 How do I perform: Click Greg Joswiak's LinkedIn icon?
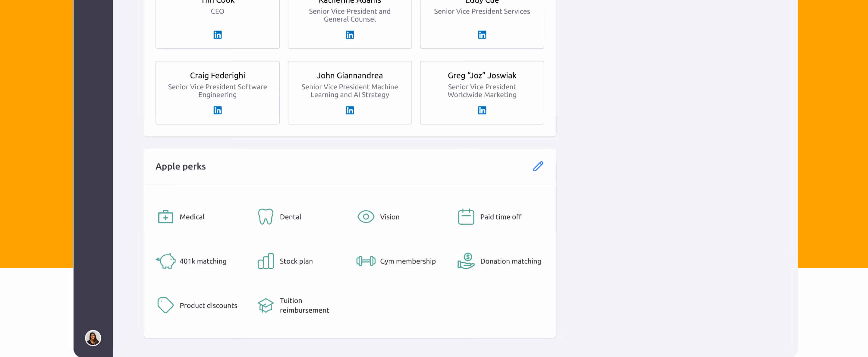[x=482, y=110]
